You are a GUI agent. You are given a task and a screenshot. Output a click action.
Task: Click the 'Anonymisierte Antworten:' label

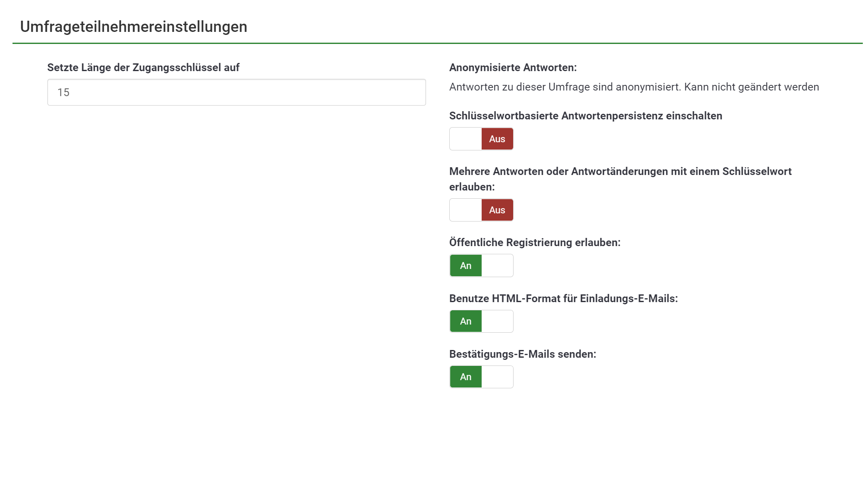[513, 68]
